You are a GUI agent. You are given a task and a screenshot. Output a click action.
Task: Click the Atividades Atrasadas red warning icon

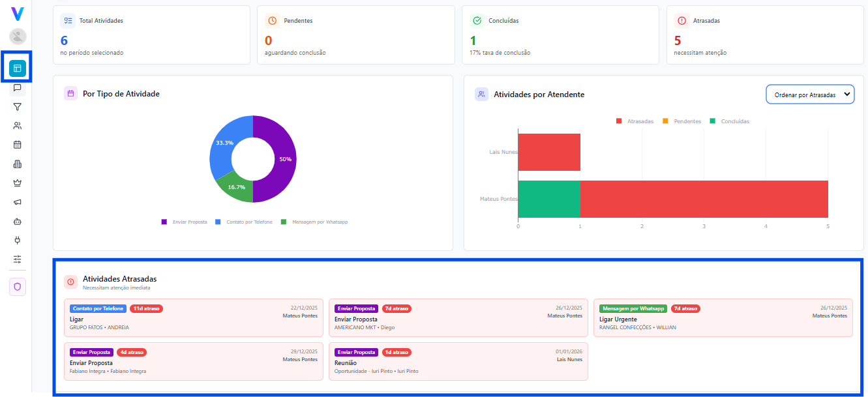point(71,282)
